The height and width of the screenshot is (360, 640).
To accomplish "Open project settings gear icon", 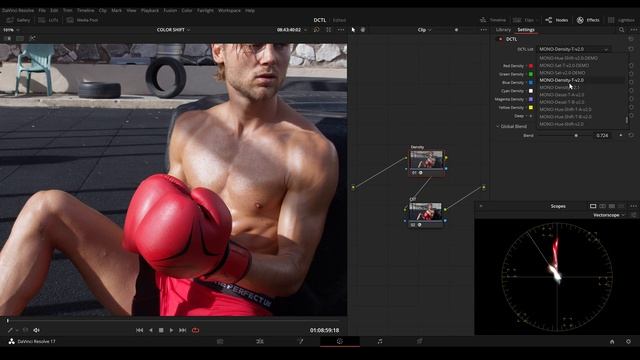I will pyautogui.click(x=628, y=342).
